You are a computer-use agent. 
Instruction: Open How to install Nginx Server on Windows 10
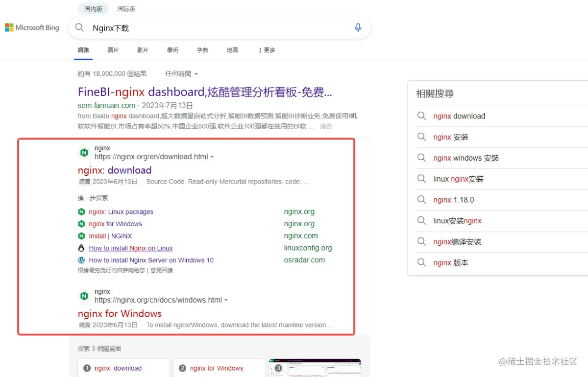[151, 260]
